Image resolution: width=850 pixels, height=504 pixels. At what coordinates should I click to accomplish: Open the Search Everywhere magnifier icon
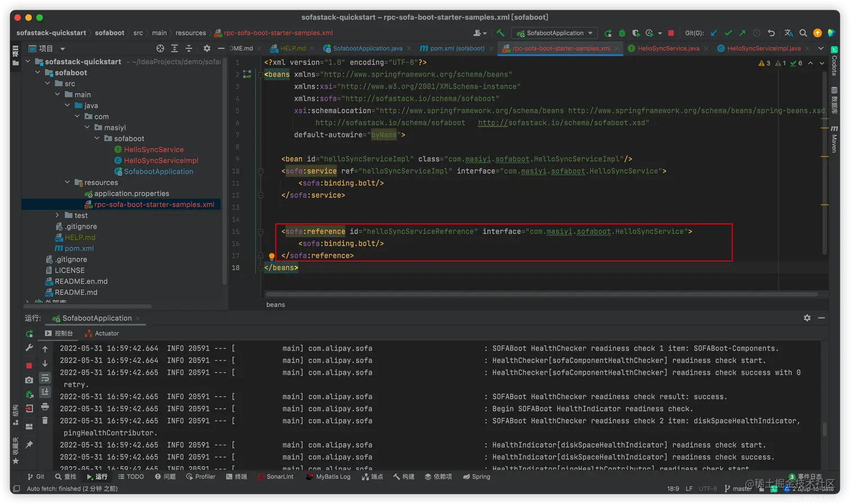tap(803, 33)
